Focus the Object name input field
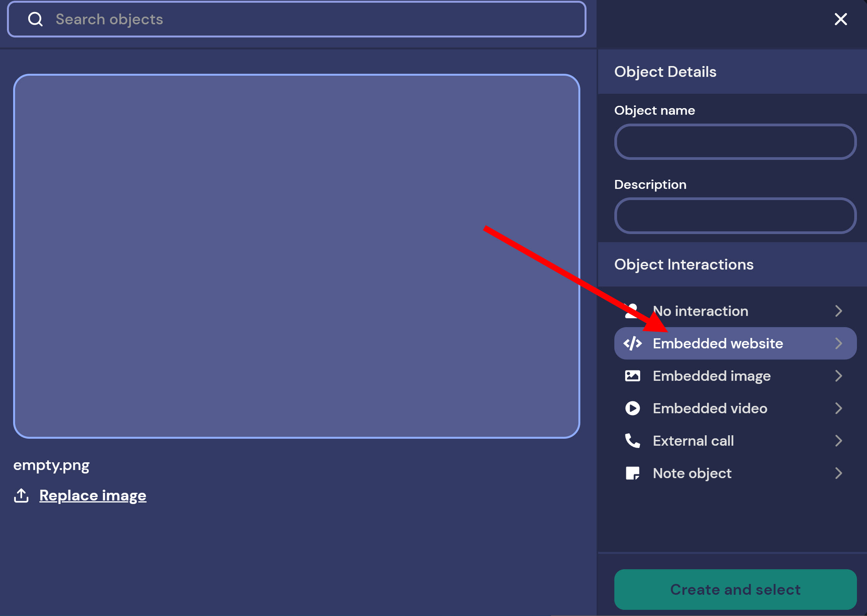Image resolution: width=867 pixels, height=616 pixels. click(x=735, y=142)
